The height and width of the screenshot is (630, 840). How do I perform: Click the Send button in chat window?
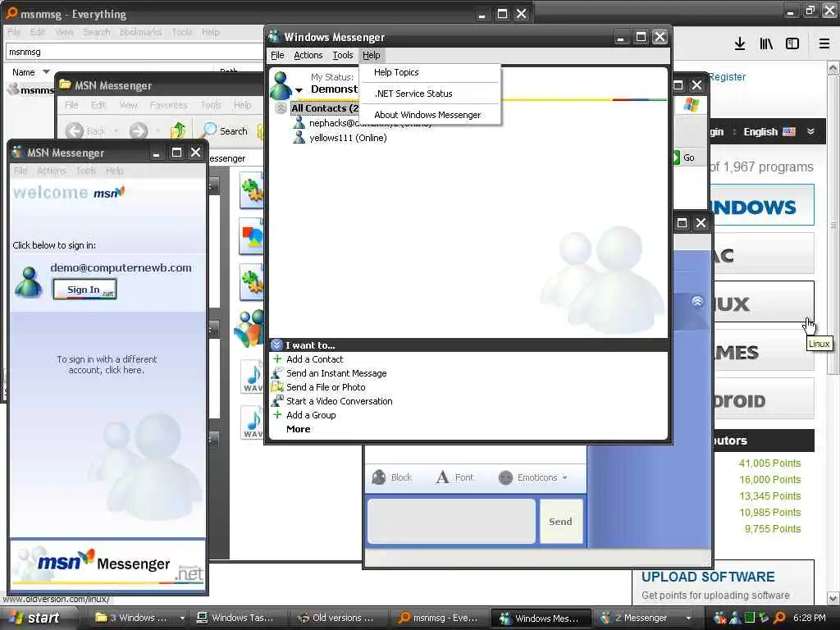tap(561, 522)
